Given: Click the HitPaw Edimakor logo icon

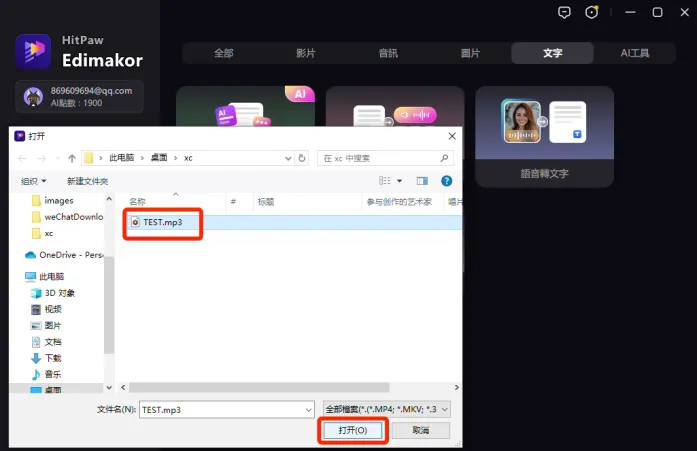Looking at the screenshot, I should click(33, 51).
